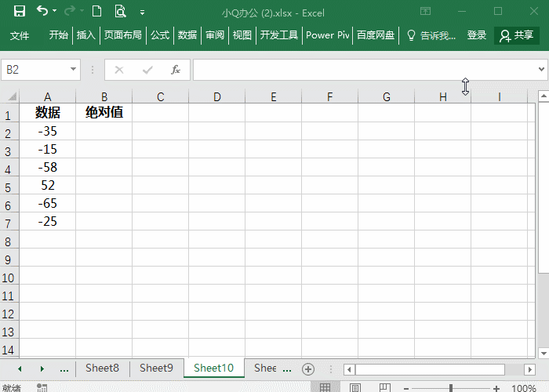The width and height of the screenshot is (549, 392).
Task: Click horizontal scrollbar right arrow
Action: (x=529, y=369)
